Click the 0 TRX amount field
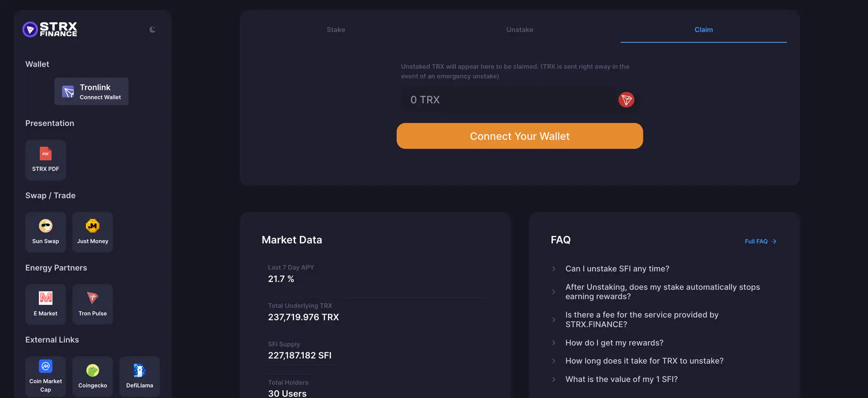The image size is (868, 398). [x=506, y=100]
